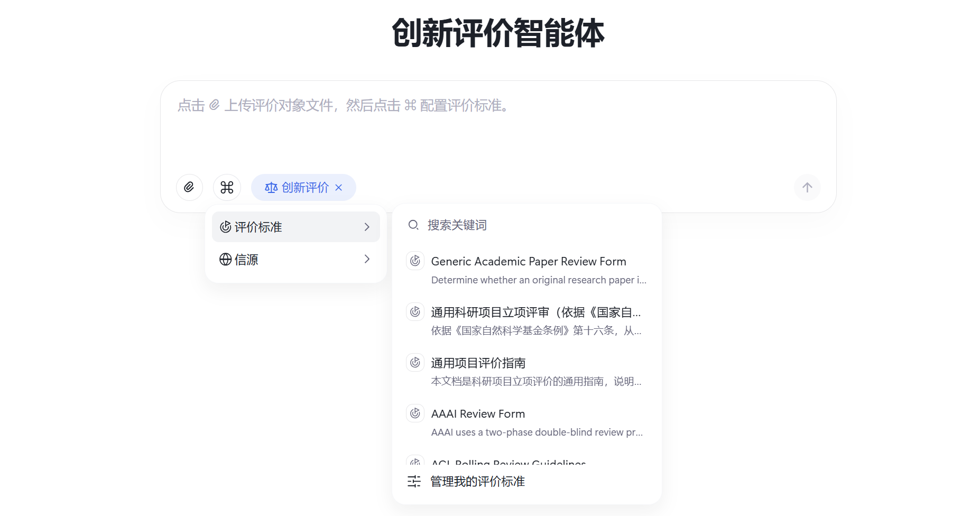980x516 pixels.
Task: Click the 创新评价智能体 page title
Action: point(498,33)
